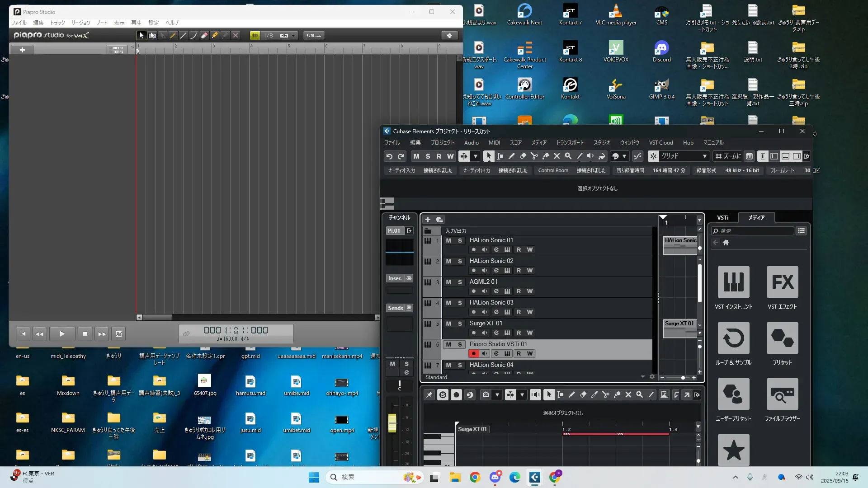Viewport: 868px width, 488px height.
Task: Toggle Piapro Studio grid snap button
Action: tap(255, 35)
